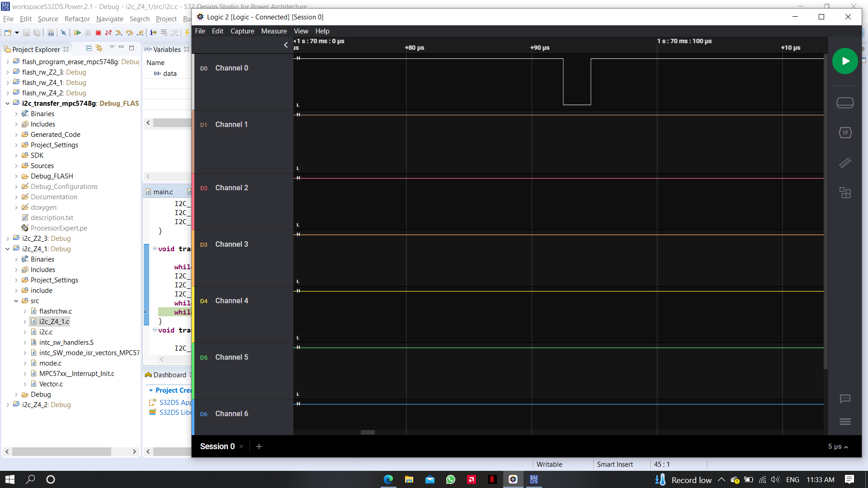Expand the Sources folder in i2c_transfer_mpc5748g
This screenshot has width=868, height=488.
tap(16, 166)
